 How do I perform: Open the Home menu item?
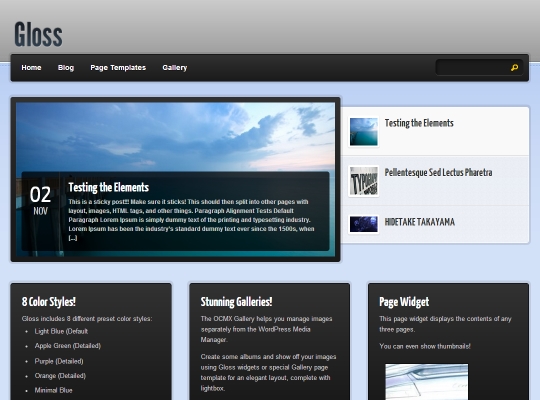(x=31, y=68)
